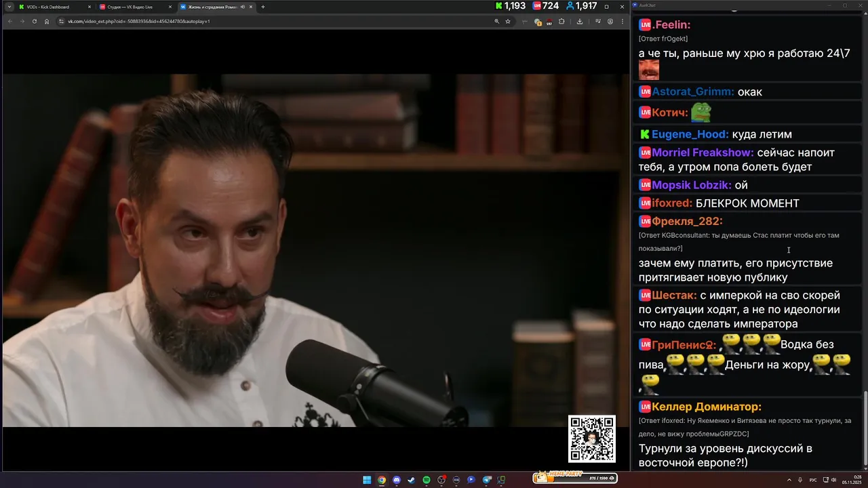The image size is (868, 488).
Task: Click the reply quote to KGBconsultant
Action: pyautogui.click(x=739, y=242)
